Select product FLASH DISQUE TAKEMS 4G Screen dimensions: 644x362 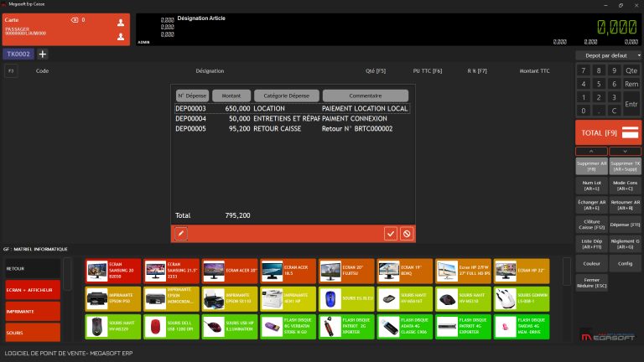tap(522, 327)
